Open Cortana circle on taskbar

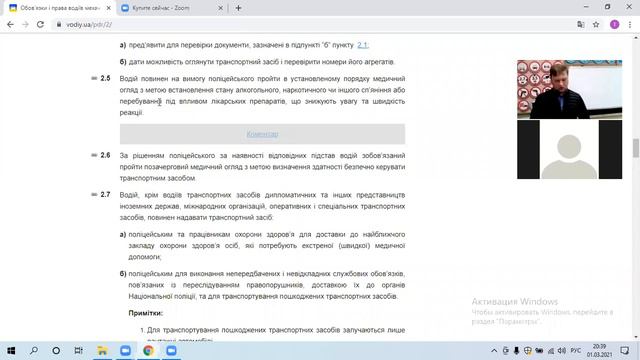[x=56, y=351]
